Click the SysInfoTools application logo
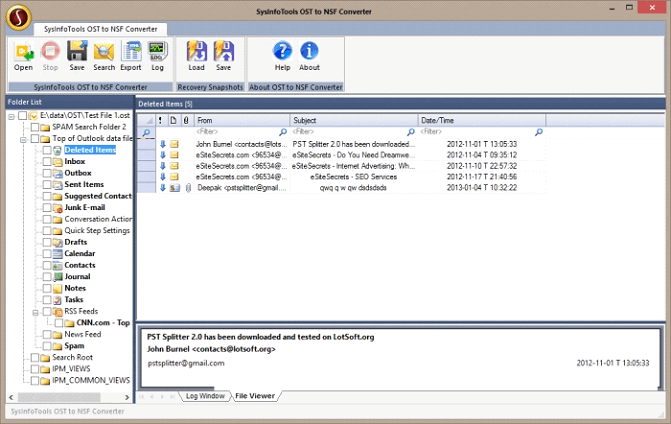671x424 pixels. [x=18, y=18]
